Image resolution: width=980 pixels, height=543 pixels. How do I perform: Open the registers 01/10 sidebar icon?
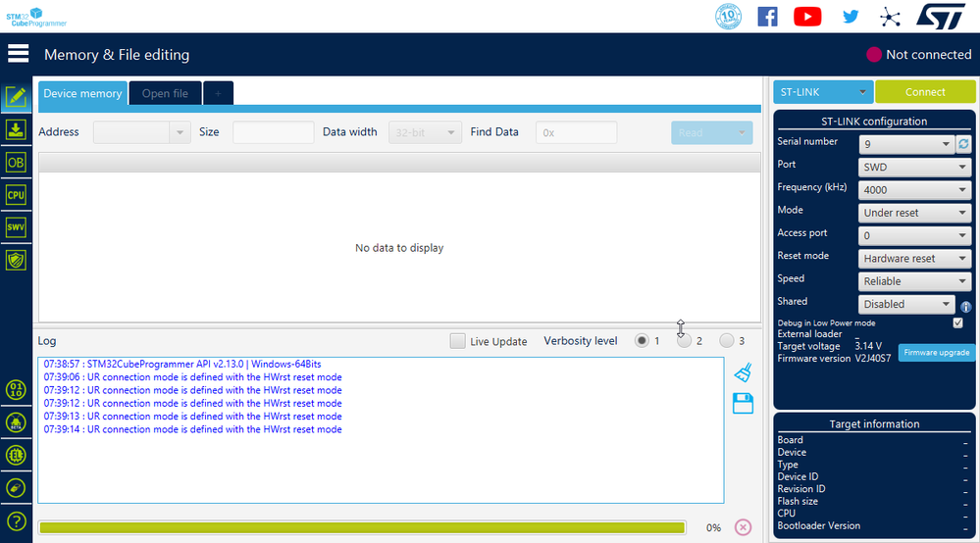coord(17,390)
